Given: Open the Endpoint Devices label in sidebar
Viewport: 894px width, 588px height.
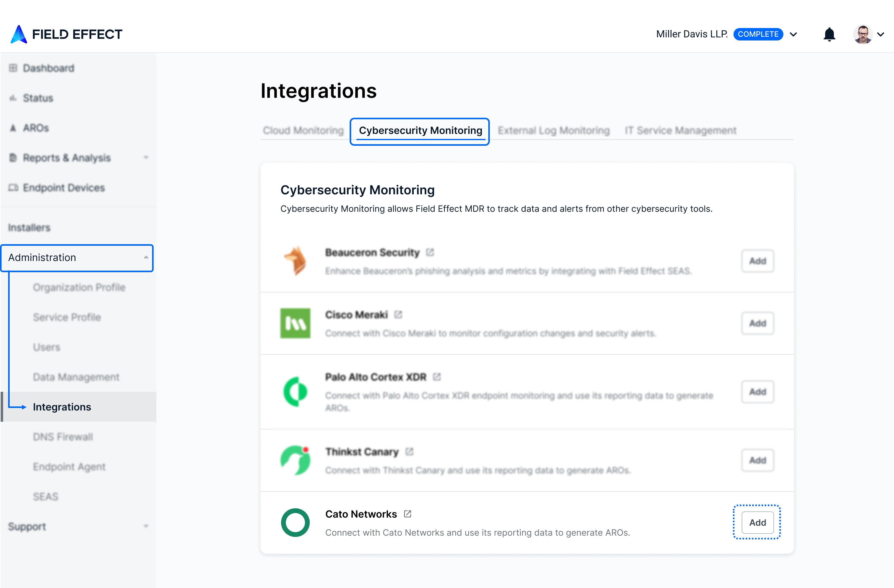Looking at the screenshot, I should [x=64, y=188].
